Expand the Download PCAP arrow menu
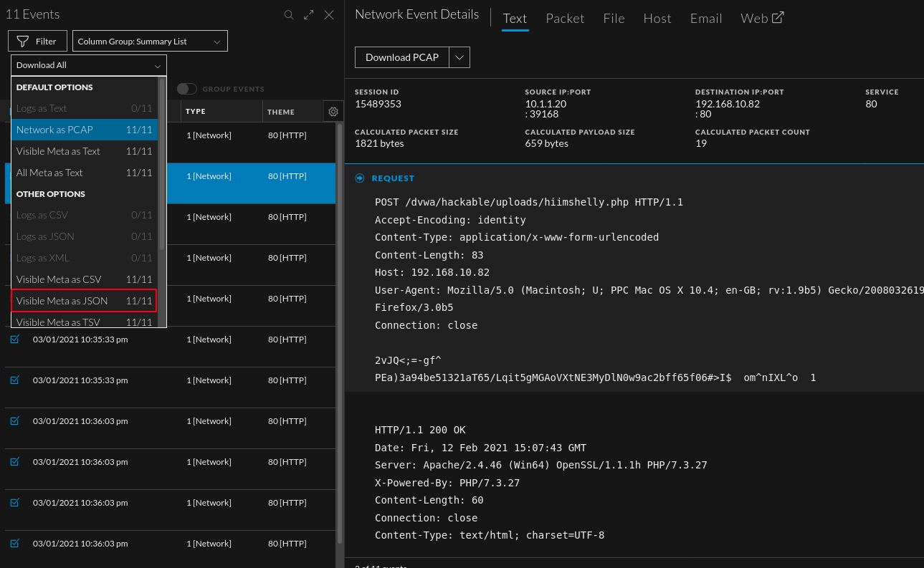Viewport: 924px width, 568px height. click(x=459, y=57)
